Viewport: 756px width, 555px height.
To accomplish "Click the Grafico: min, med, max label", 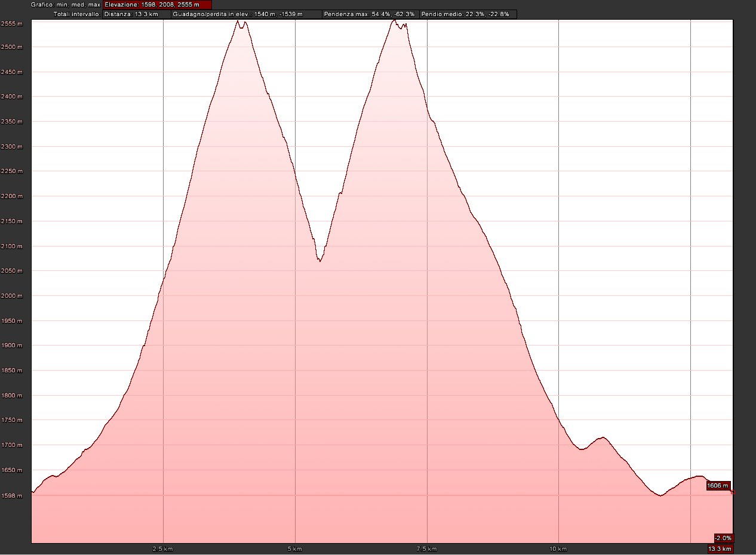I will 66,5.
